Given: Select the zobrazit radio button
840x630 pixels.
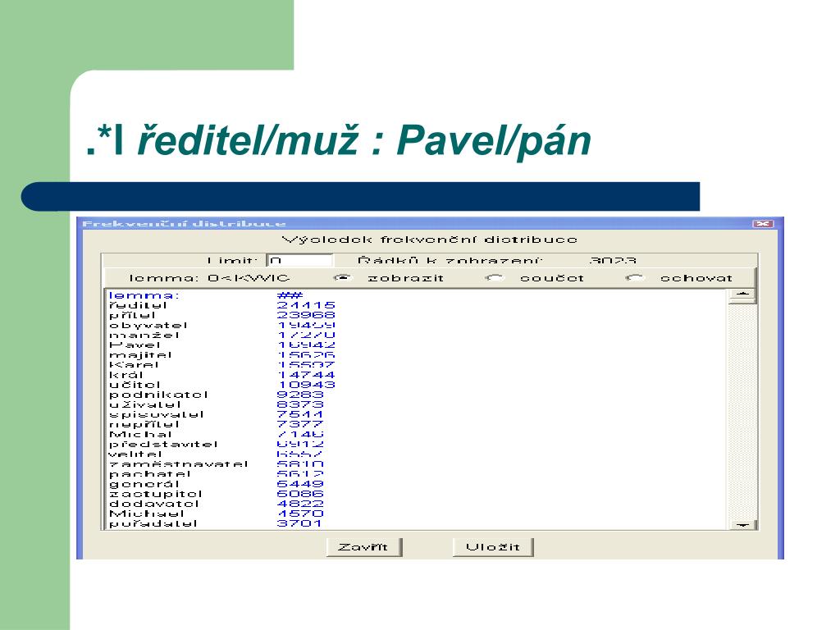Looking at the screenshot, I should [342, 277].
